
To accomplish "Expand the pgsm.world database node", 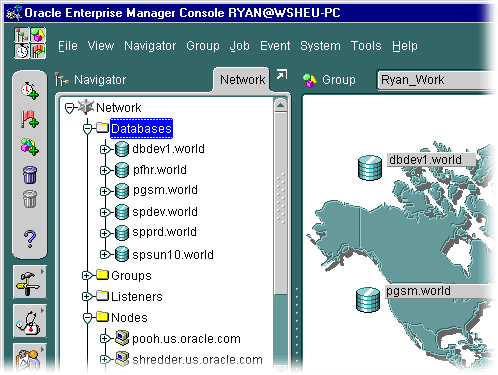I will (105, 191).
